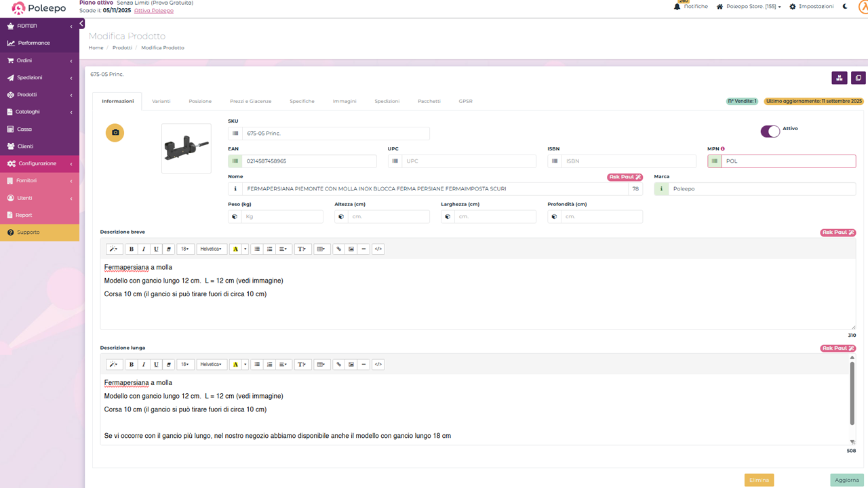Open the Immagini tab
Viewport: 868px width, 488px height.
pyautogui.click(x=344, y=101)
